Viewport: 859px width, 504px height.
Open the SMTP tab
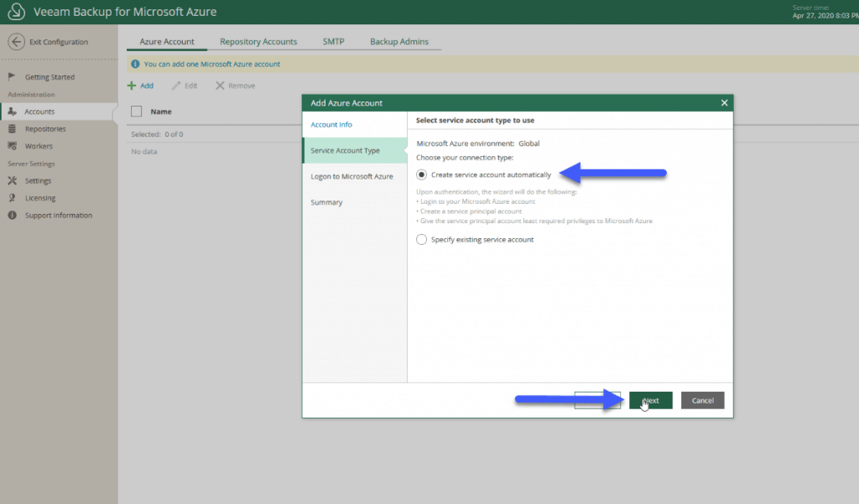click(x=334, y=42)
